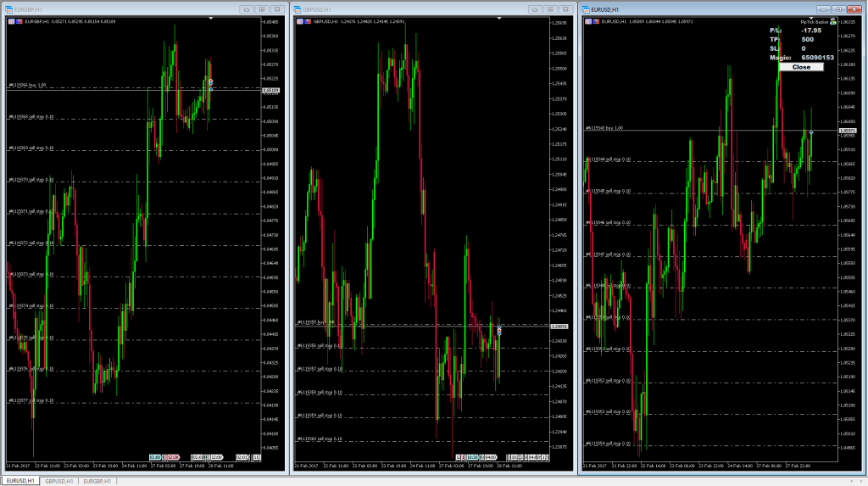The image size is (868, 486).
Task: Select the buy order label in GBPUSD chart
Action: pos(316,322)
